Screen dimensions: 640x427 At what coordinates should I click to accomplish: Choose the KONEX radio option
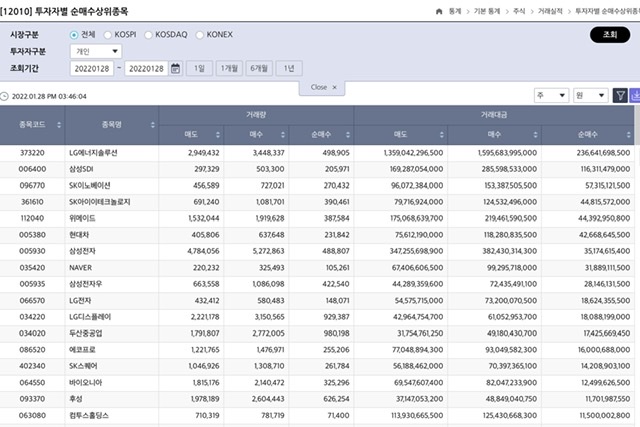(x=200, y=34)
